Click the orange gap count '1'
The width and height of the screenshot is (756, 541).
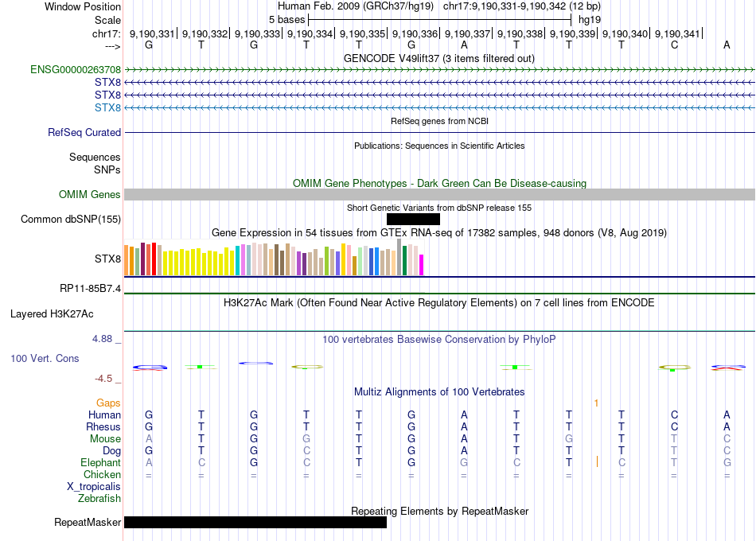pyautogui.click(x=596, y=403)
